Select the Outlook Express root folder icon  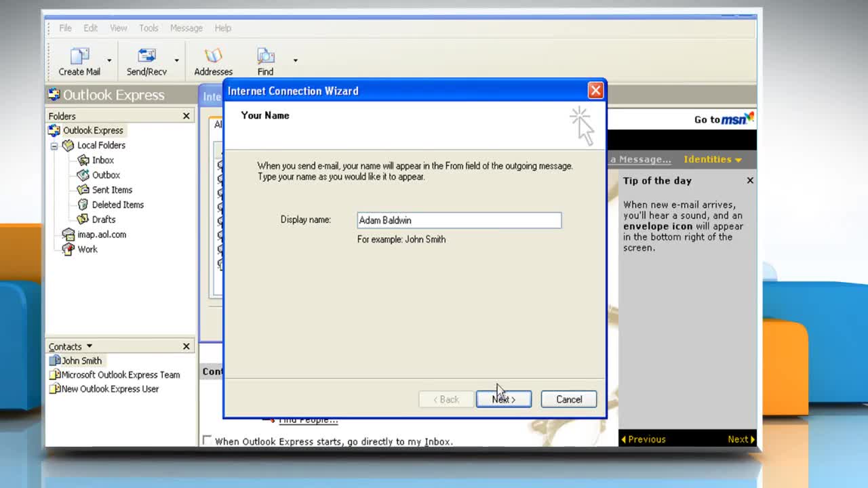[x=54, y=130]
